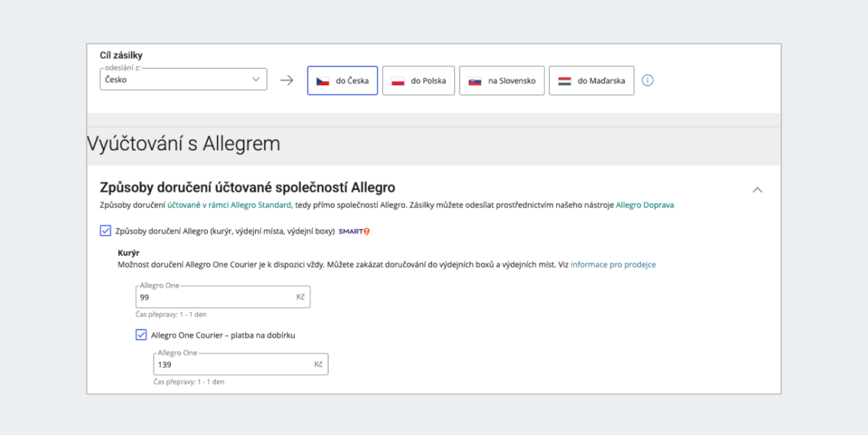Click the SMART badge icon
The image size is (868, 435).
click(x=354, y=231)
